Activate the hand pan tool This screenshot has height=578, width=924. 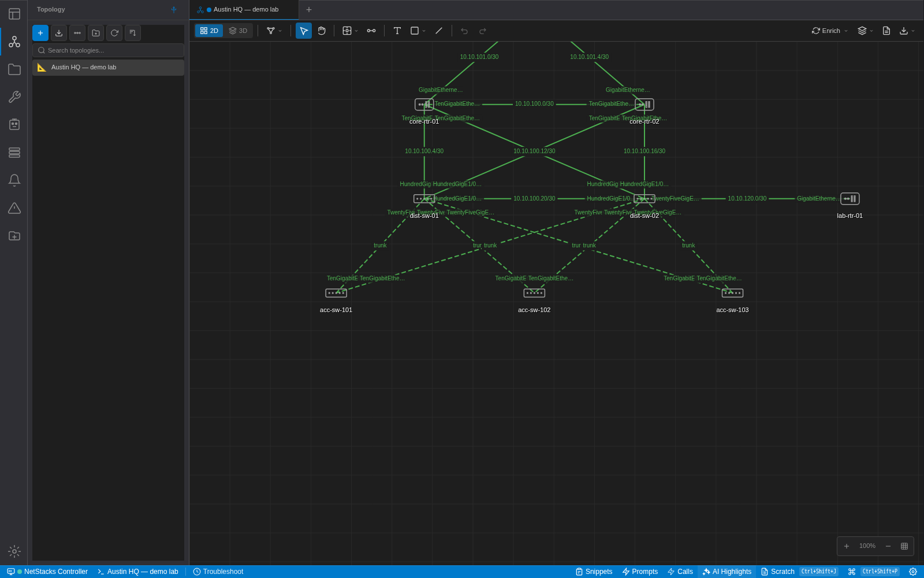pos(322,31)
